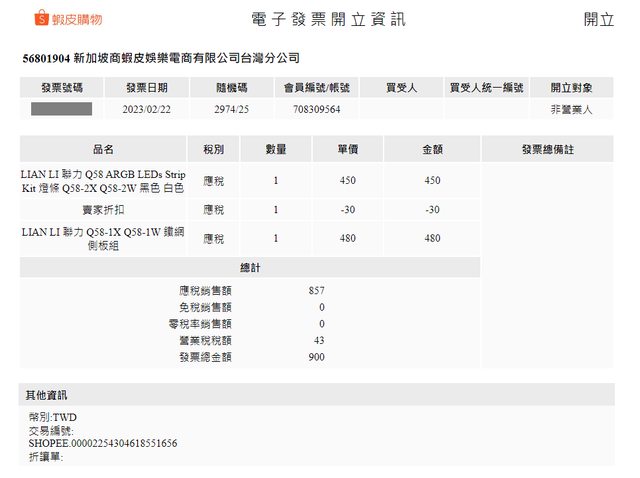
Task: Click the Shopee shopping bag logo icon
Action: point(41,19)
